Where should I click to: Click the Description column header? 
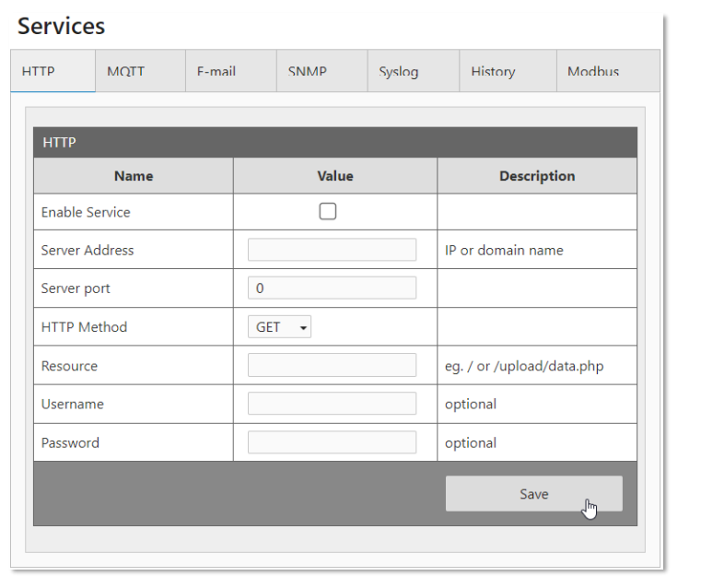[x=537, y=176]
